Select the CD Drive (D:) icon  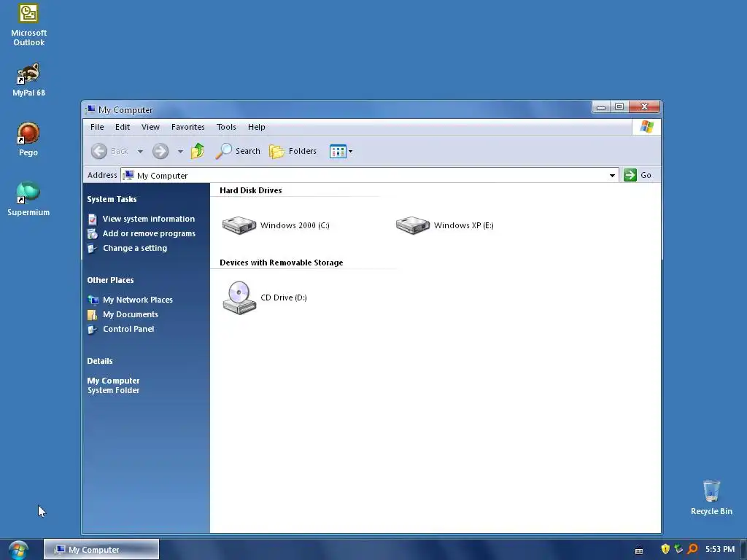(264, 297)
